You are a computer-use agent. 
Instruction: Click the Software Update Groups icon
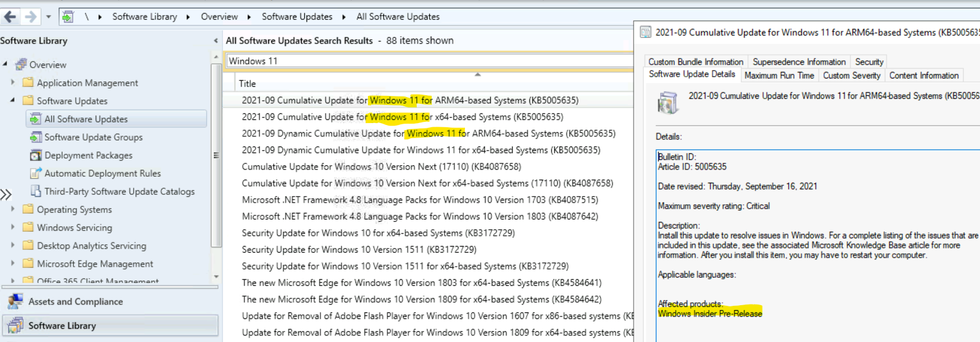point(36,137)
